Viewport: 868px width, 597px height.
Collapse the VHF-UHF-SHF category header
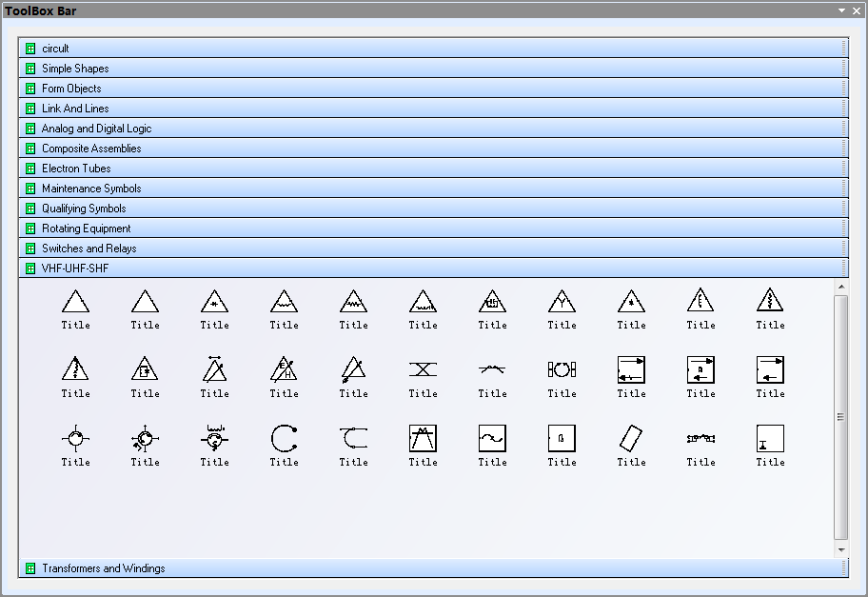tap(75, 269)
